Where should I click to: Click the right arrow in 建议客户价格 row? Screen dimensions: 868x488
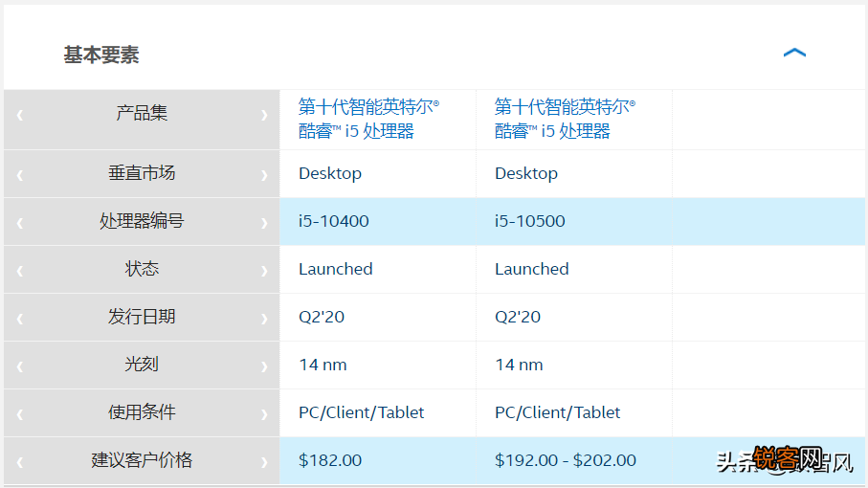click(264, 462)
